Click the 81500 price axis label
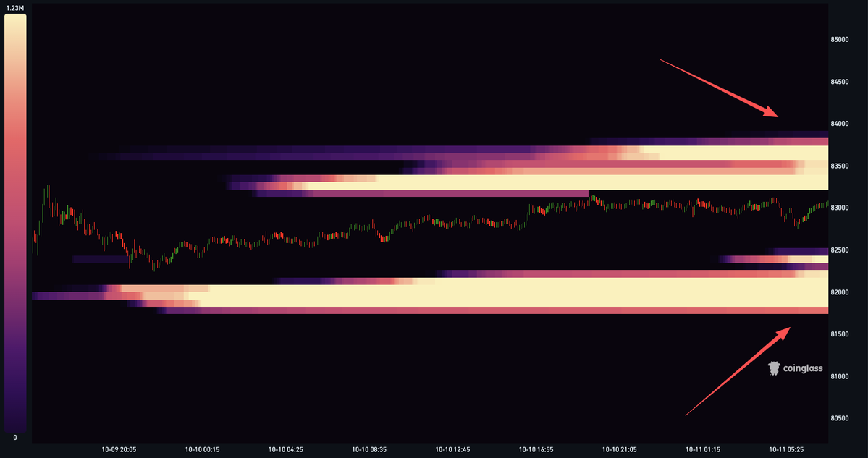The width and height of the screenshot is (868, 458). coord(839,334)
